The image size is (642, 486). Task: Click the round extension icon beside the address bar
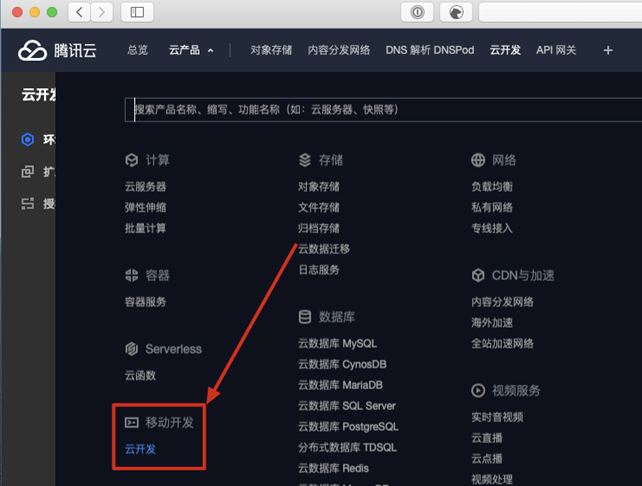coord(456,12)
